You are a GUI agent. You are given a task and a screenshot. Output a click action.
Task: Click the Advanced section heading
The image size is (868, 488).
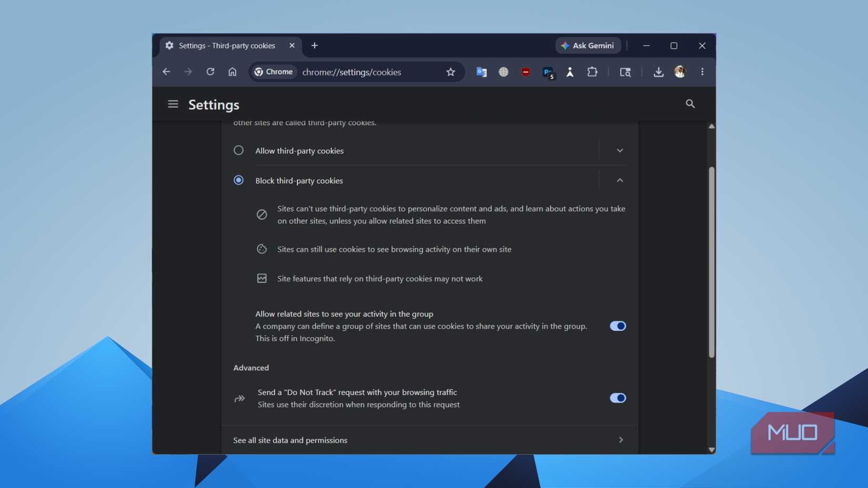(251, 368)
